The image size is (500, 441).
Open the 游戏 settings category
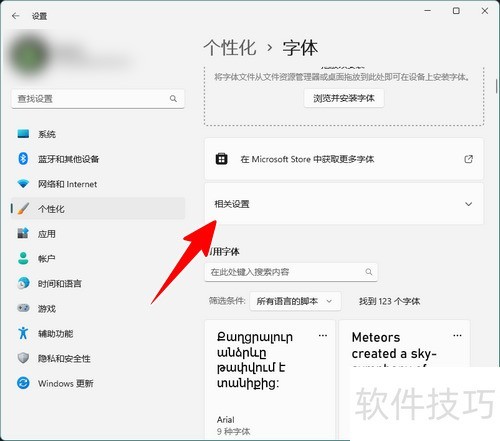point(98,309)
